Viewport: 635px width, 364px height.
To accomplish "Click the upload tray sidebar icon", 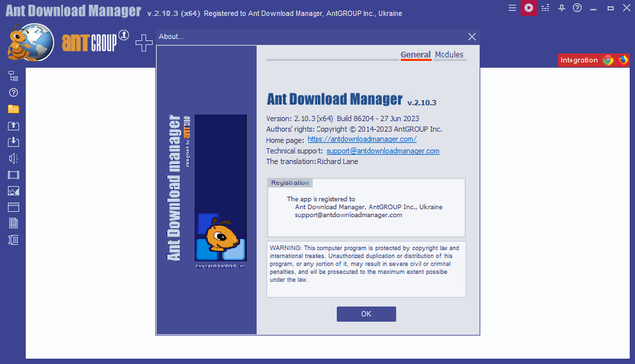I will (13, 126).
